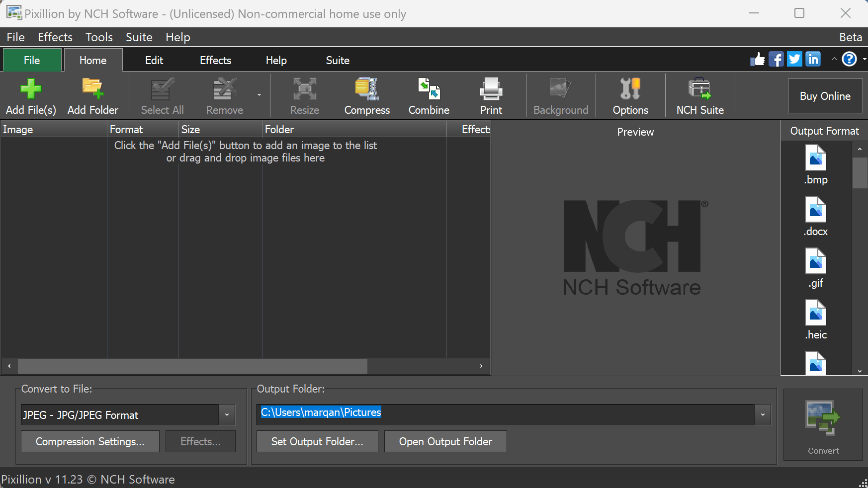Screen dimensions: 868x488
Task: Click the Combine images icon
Action: click(x=429, y=89)
